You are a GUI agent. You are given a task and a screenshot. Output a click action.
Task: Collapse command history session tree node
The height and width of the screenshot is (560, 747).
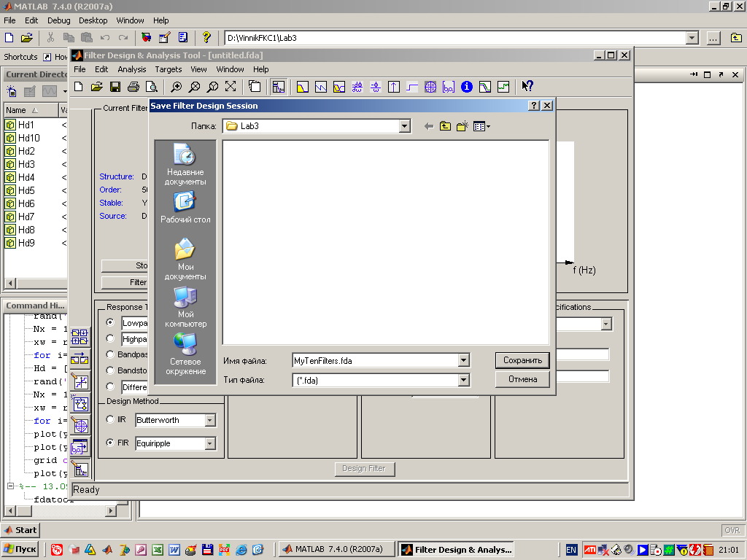coord(10,486)
